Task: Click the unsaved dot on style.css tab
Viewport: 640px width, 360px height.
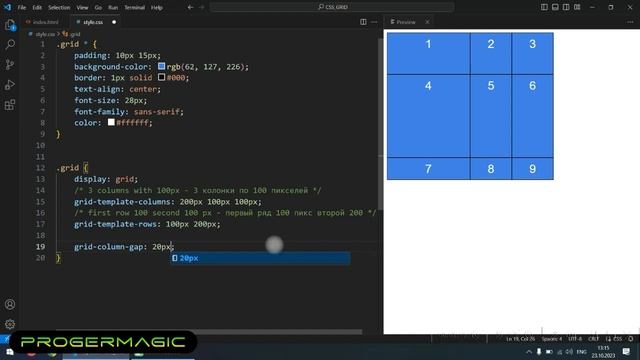Action: [114, 22]
